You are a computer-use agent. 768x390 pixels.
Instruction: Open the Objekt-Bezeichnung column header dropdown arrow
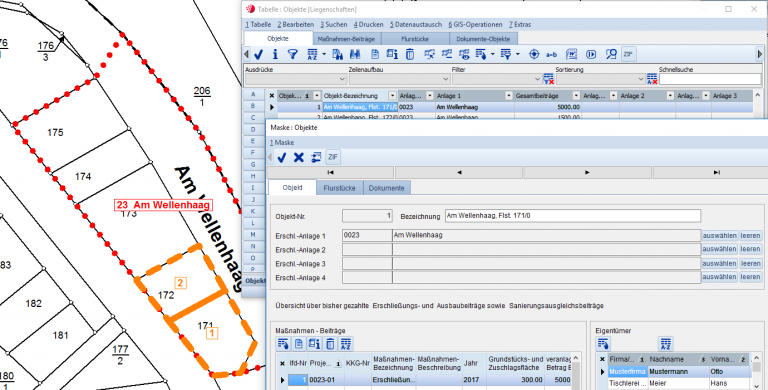pos(392,96)
